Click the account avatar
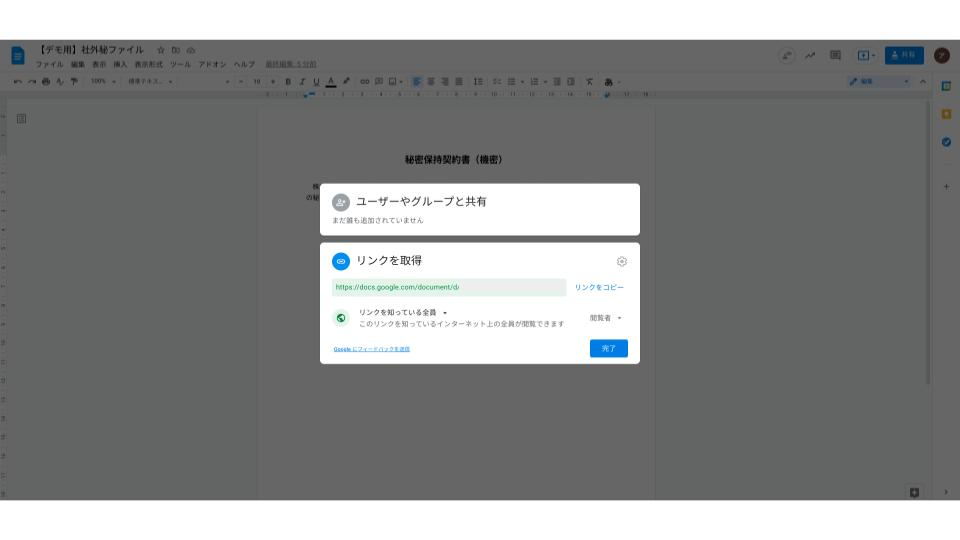960x540 pixels. (942, 56)
